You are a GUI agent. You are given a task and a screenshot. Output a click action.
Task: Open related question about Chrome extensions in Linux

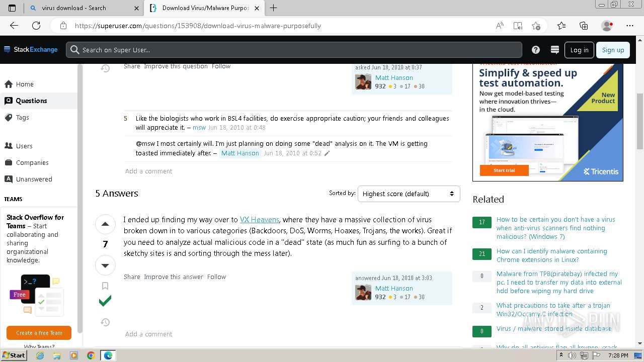point(552,255)
